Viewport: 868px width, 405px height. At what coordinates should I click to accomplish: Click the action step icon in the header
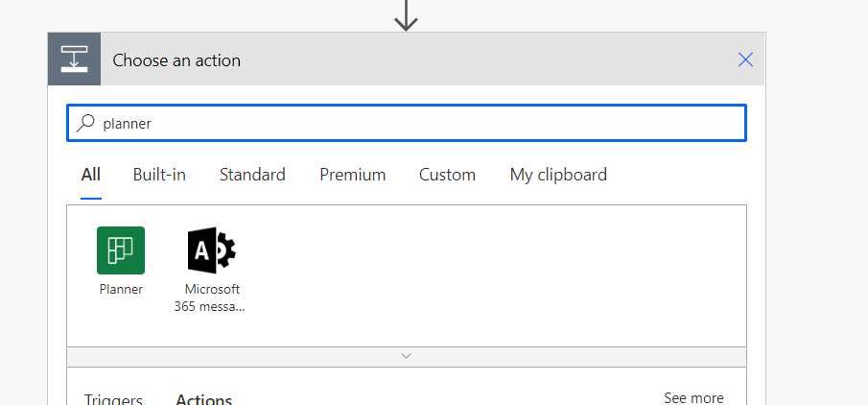pyautogui.click(x=74, y=60)
